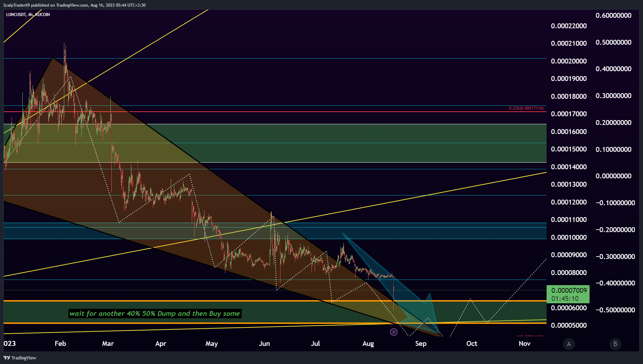Click right scale value 0.30000000
The height and width of the screenshot is (364, 643).
tap(614, 96)
